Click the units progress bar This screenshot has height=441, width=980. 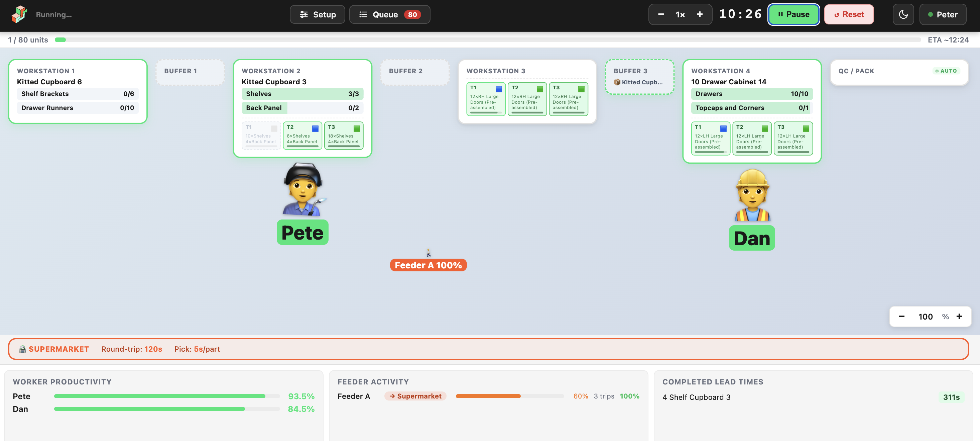[x=487, y=40]
